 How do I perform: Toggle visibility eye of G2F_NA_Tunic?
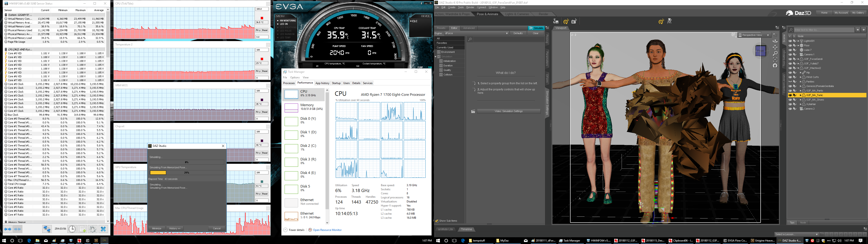point(790,95)
